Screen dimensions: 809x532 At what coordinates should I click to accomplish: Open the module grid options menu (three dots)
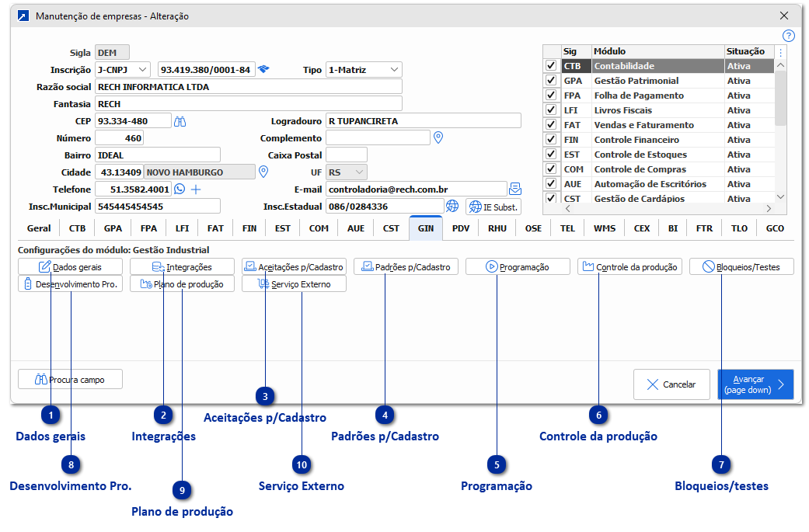point(780,53)
